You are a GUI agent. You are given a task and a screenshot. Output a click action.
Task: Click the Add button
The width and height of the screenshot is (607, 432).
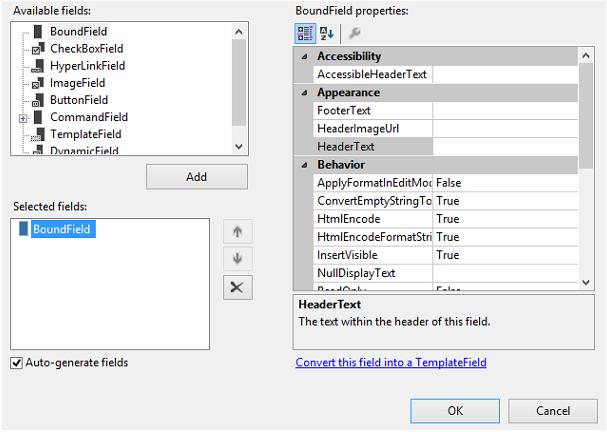(197, 177)
